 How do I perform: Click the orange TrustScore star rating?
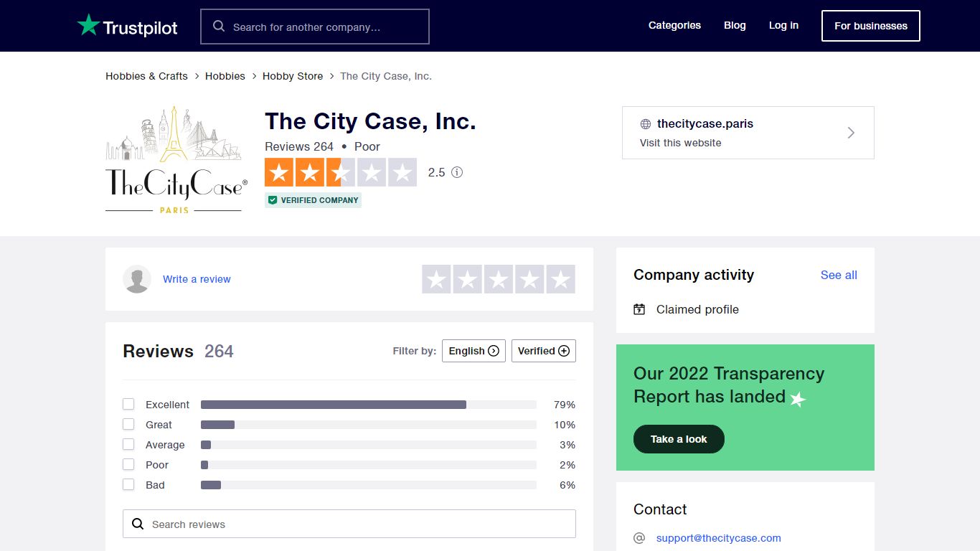341,172
